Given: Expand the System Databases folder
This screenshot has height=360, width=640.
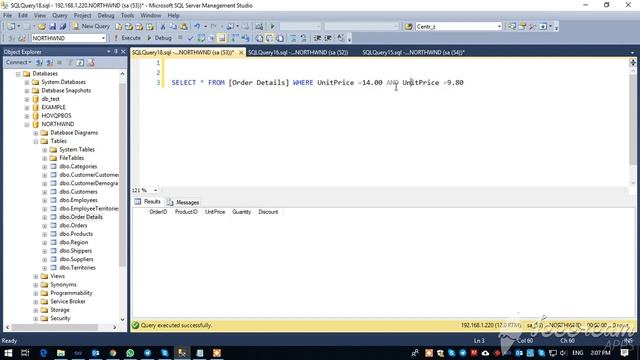Looking at the screenshot, I should [27, 82].
